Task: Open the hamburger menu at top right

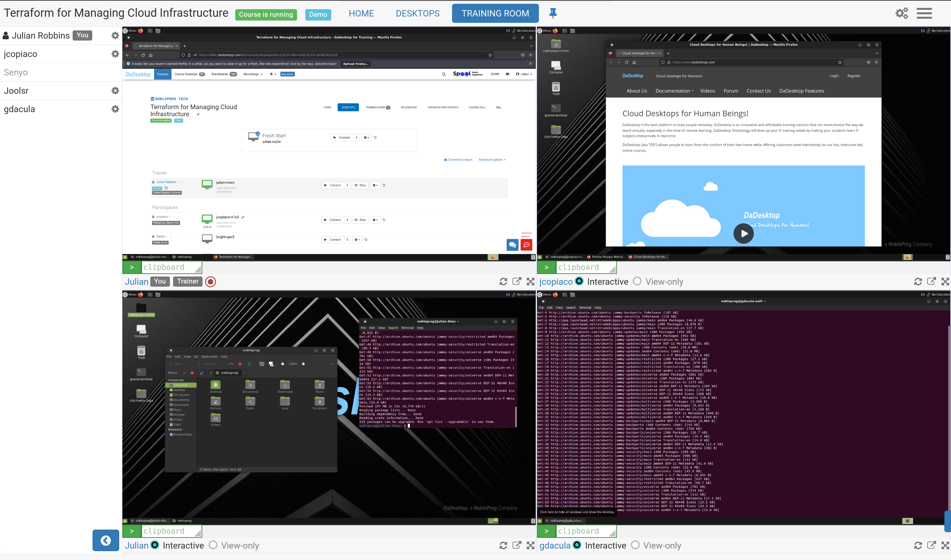Action: click(924, 13)
